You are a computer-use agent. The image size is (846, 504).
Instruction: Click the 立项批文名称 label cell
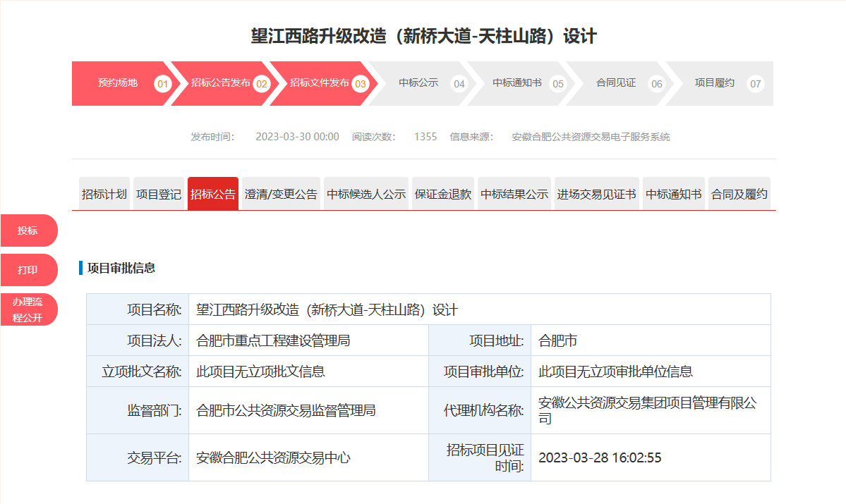point(138,371)
